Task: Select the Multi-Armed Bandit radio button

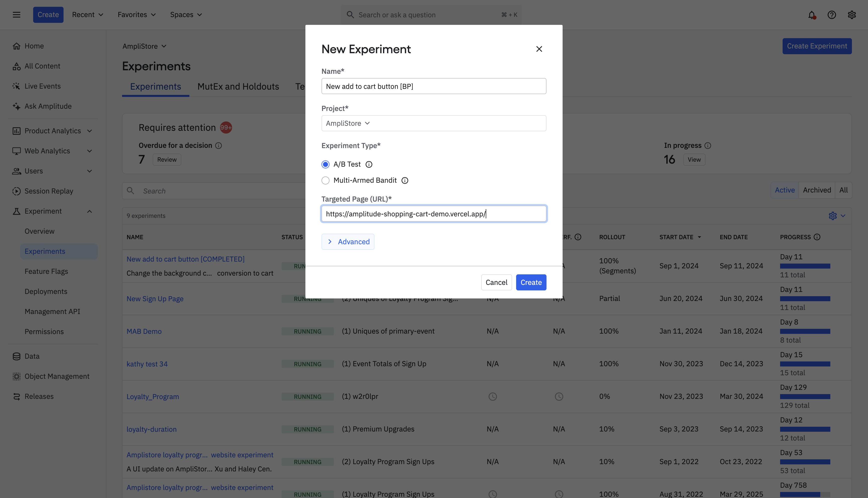Action: (325, 180)
